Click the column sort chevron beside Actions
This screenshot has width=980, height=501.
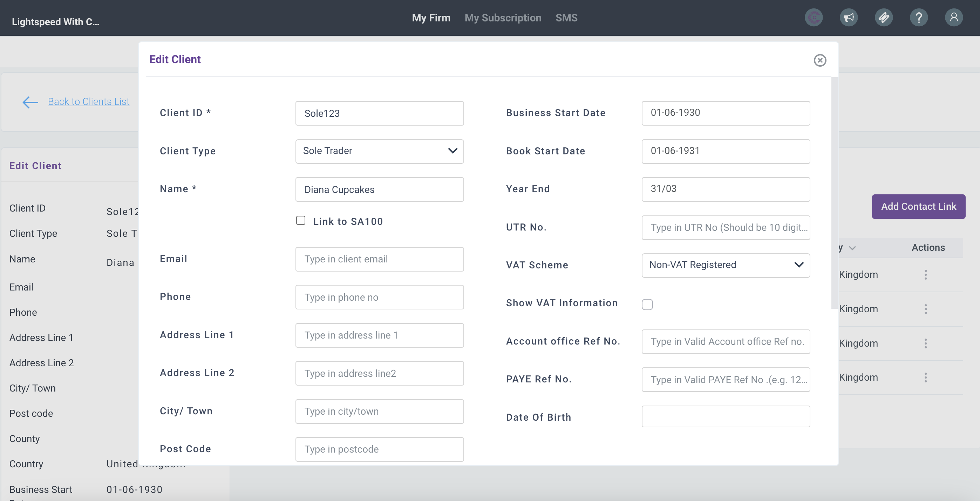(x=852, y=248)
